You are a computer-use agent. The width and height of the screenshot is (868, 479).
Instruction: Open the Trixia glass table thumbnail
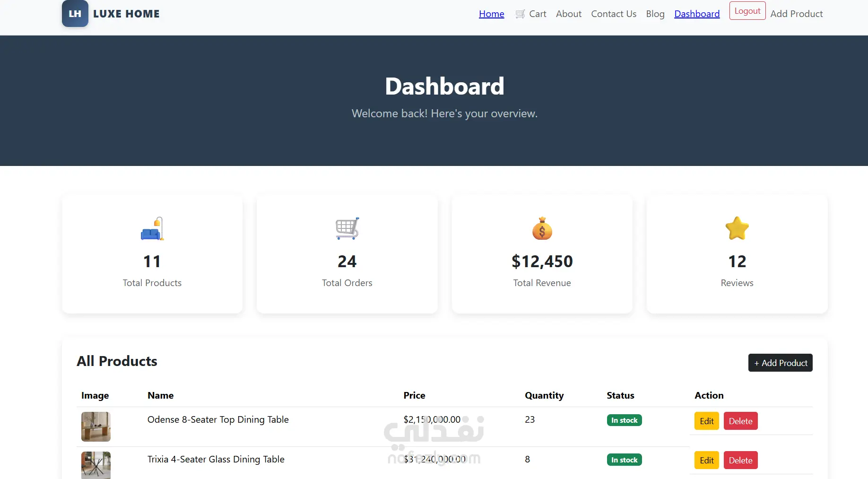point(96,465)
